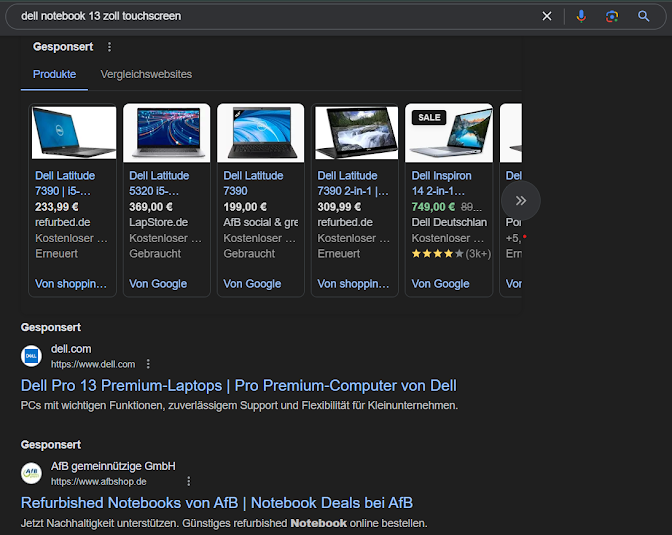Click refurbed.de under the 309,99 € card
Image resolution: width=672 pixels, height=535 pixels.
point(345,222)
